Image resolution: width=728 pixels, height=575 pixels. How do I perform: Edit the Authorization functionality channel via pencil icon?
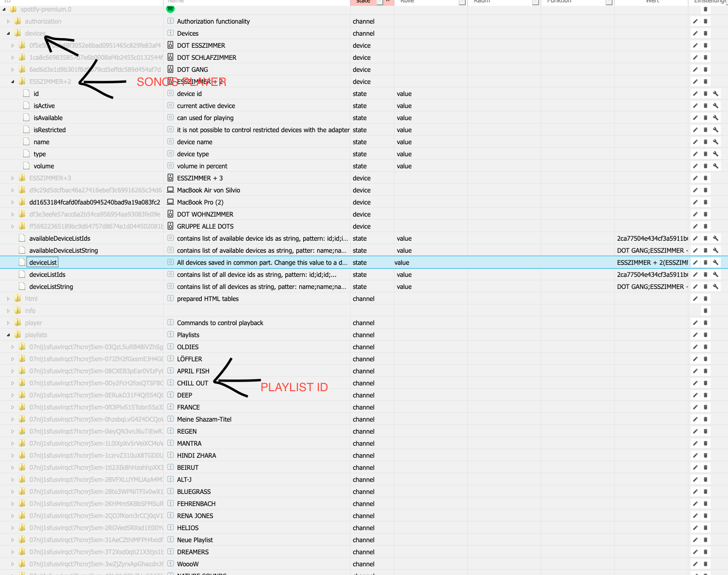point(695,21)
